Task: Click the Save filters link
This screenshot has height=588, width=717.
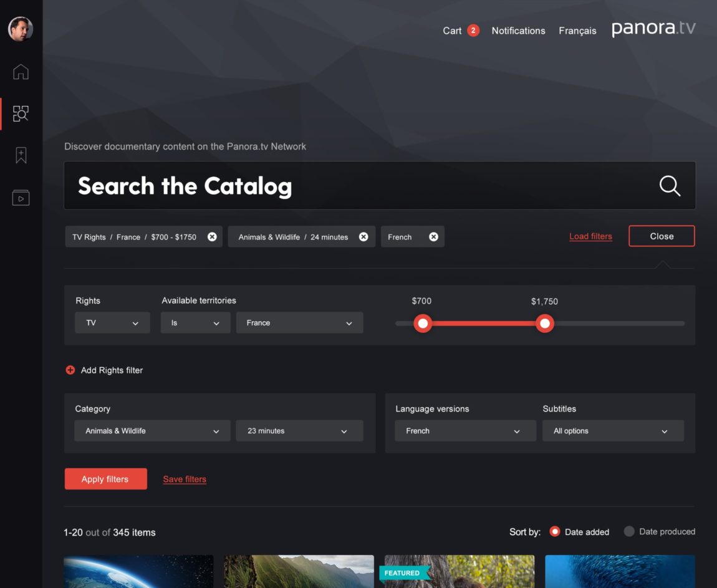Action: (185, 480)
